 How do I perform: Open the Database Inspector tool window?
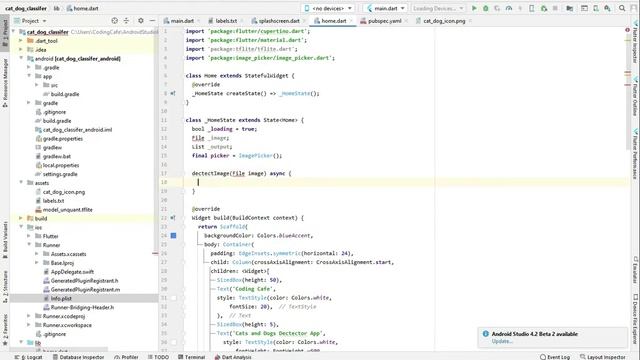tap(78, 357)
